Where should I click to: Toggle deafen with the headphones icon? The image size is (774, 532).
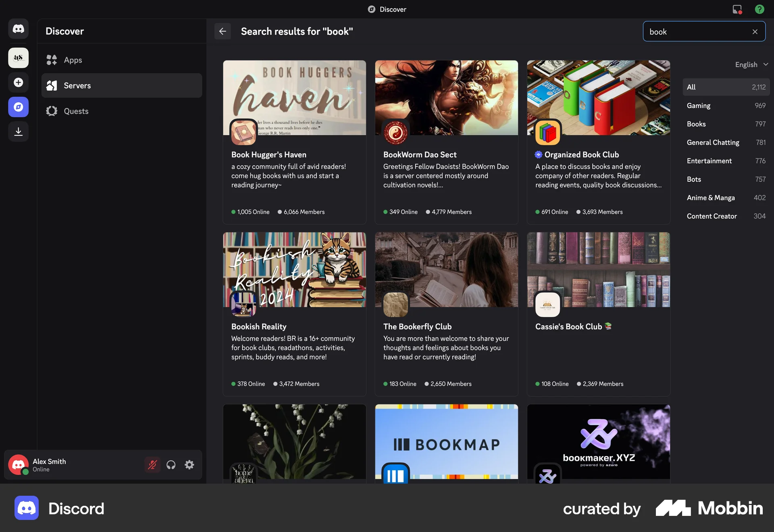click(x=171, y=465)
